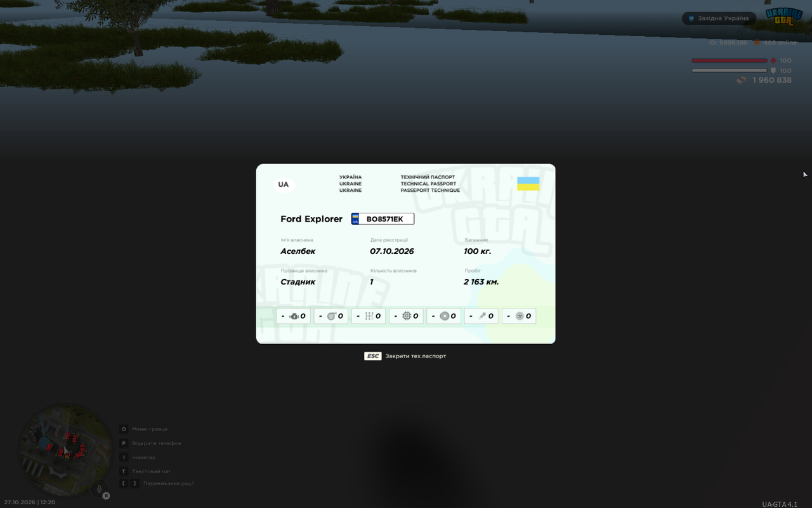This screenshot has width=812, height=508.
Task: Click the UA country badge
Action: 283,185
